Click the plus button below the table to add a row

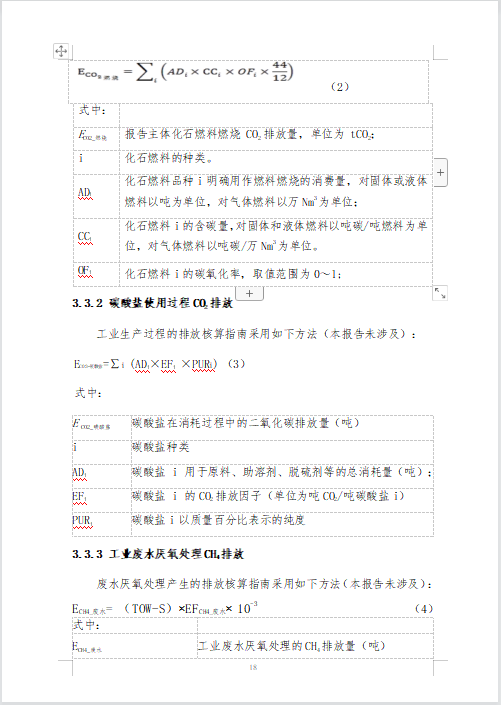[x=250, y=294]
